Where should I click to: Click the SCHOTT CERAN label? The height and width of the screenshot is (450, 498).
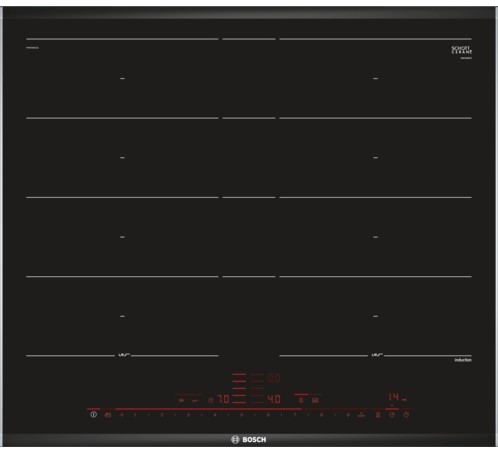pos(462,50)
